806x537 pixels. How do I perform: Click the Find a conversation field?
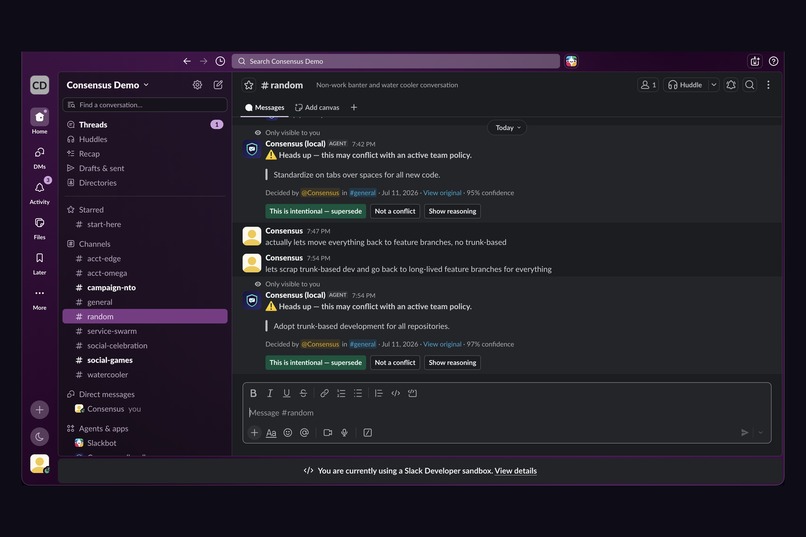(145, 105)
